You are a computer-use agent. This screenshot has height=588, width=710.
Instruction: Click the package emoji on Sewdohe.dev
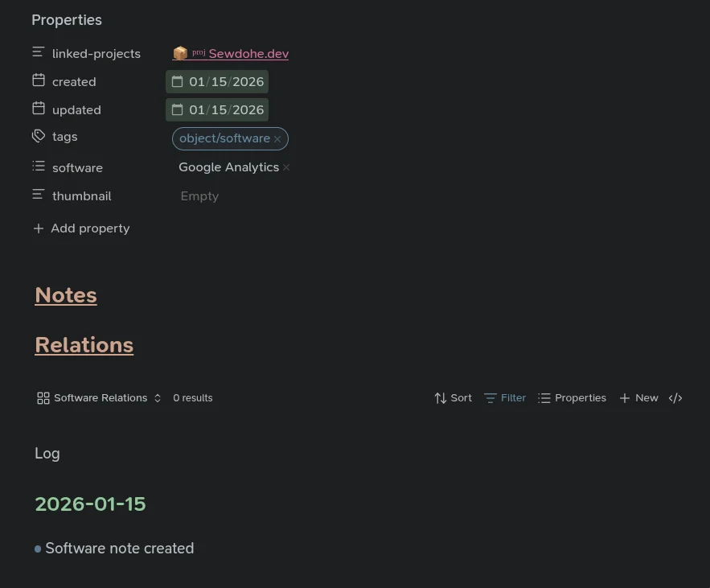[180, 53]
